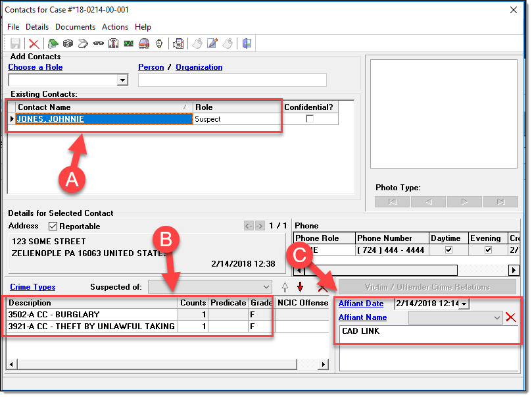Click the Crime Types link
532x397 pixels.
tap(32, 287)
